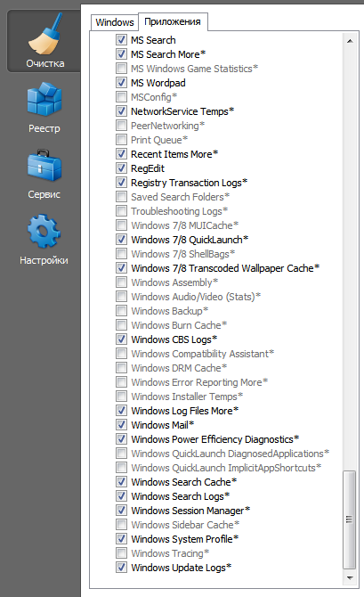Enable Windows 7/8 MUICache checkbox
The height and width of the screenshot is (597, 364).
[x=121, y=225]
